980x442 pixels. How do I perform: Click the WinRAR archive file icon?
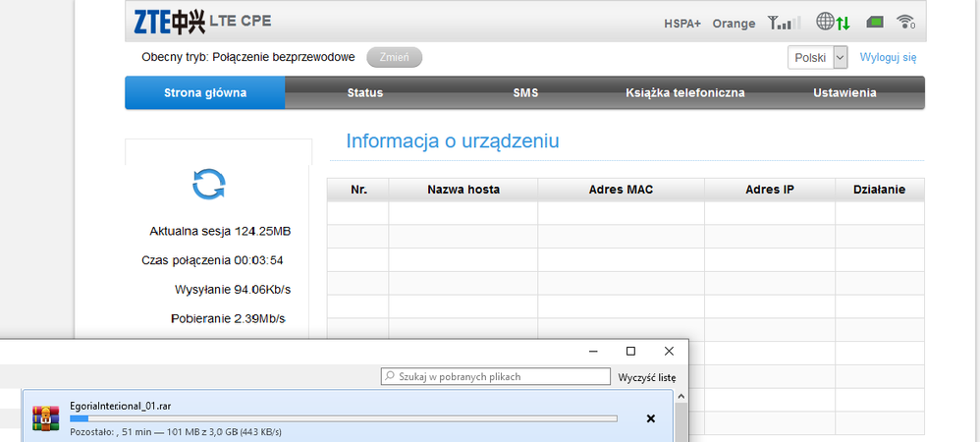coord(44,418)
